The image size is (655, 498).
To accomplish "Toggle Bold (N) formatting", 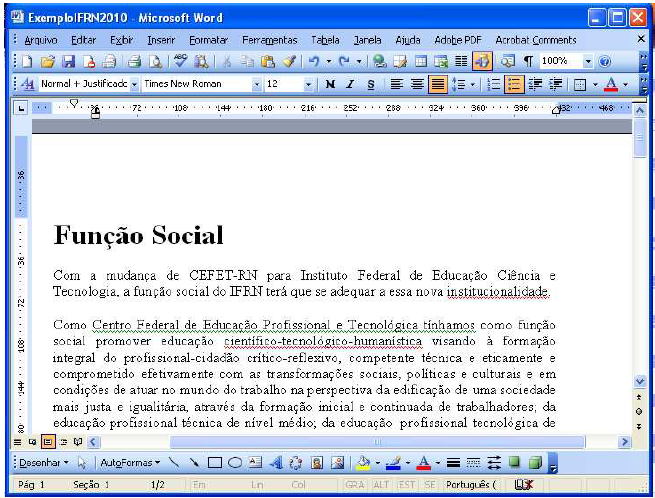I will [330, 84].
